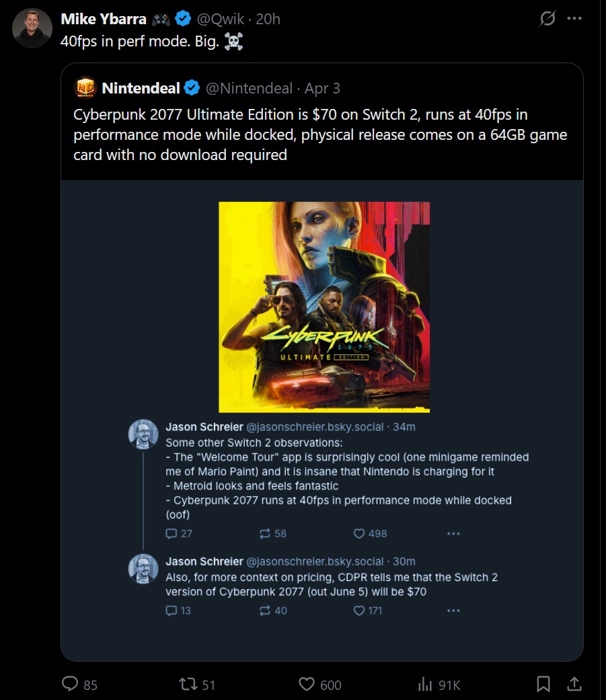View analytics via the 91K views icon

point(425,684)
